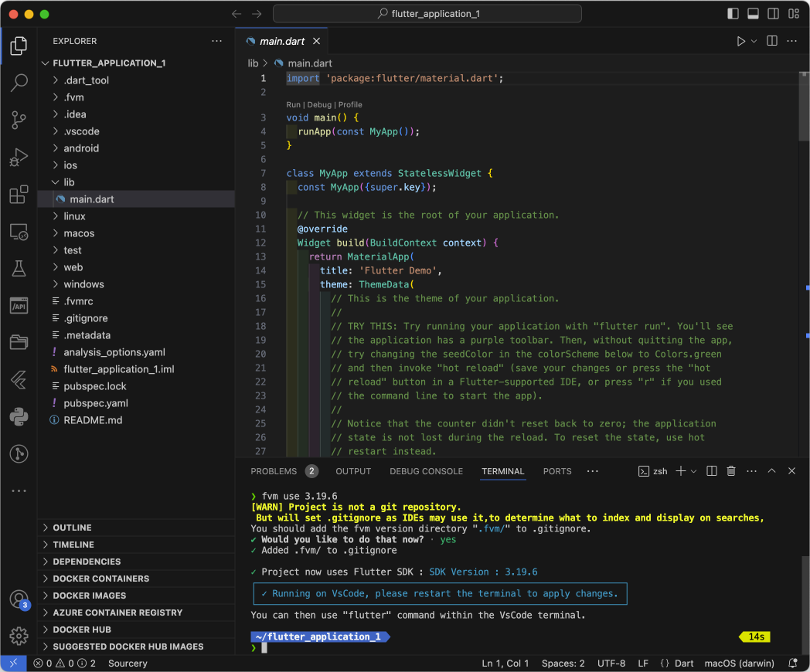Open the Git Graph circular icon

click(19, 453)
